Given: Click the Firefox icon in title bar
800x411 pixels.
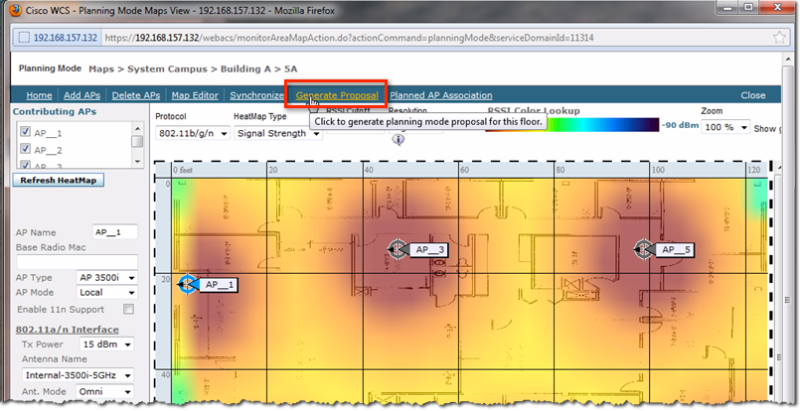Looking at the screenshot, I should 16,9.
